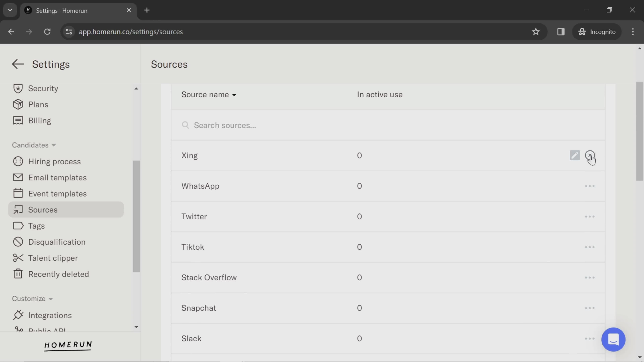The image size is (644, 362).
Task: Collapse the Customize section
Action: click(x=32, y=298)
